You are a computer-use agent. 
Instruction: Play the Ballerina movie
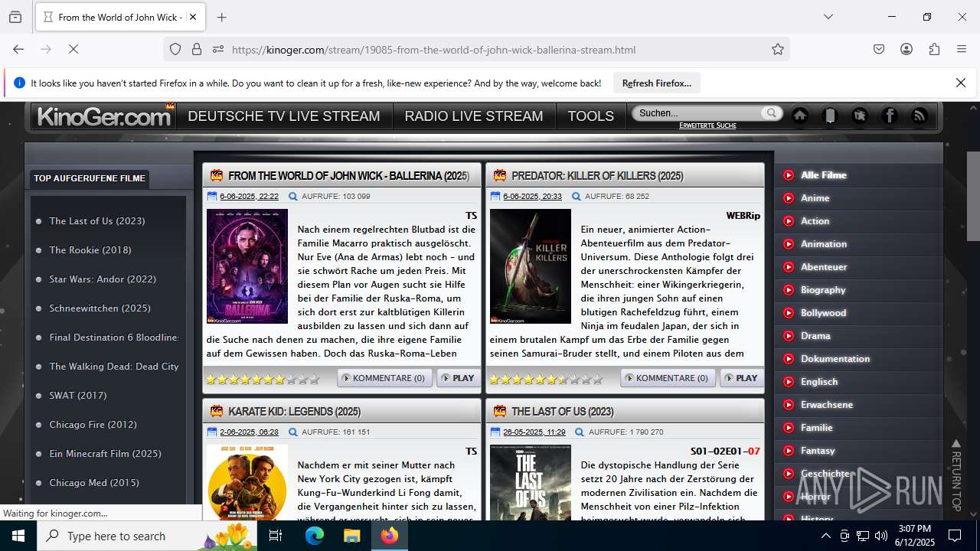(x=458, y=378)
